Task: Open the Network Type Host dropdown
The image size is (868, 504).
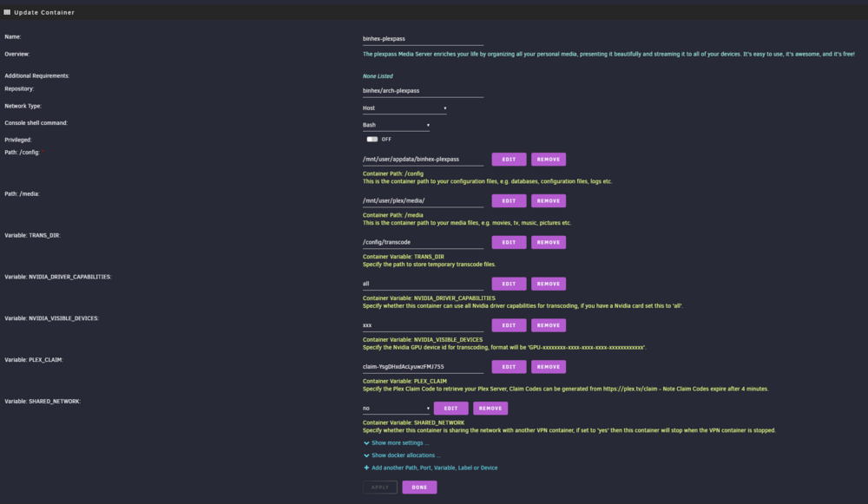Action: pos(404,108)
